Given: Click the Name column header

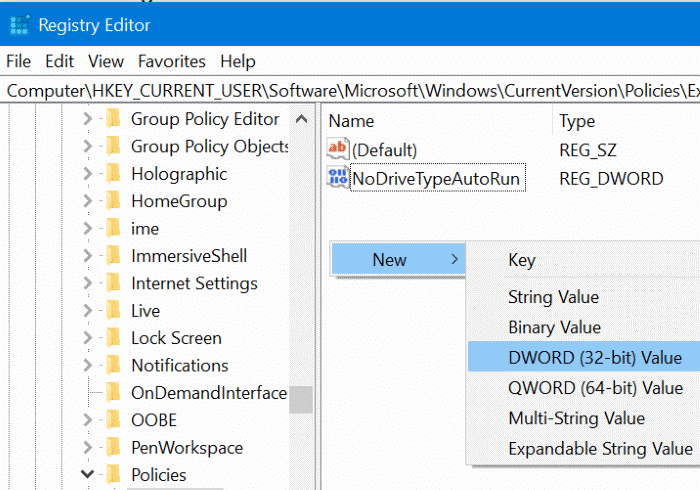Looking at the screenshot, I should point(351,121).
